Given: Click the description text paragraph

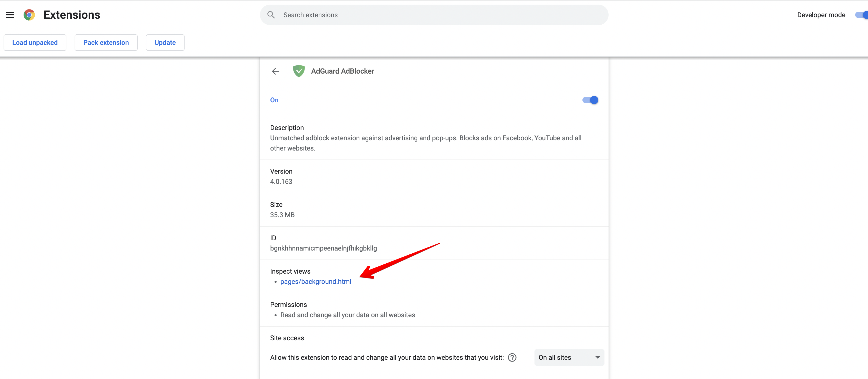Looking at the screenshot, I should (426, 143).
